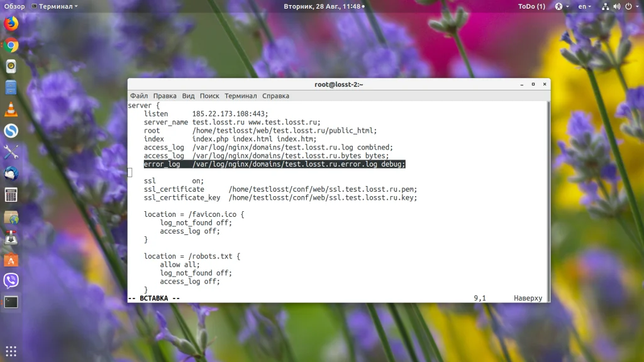
Task: Minimize the root@losst-2 terminal window
Action: [521, 84]
